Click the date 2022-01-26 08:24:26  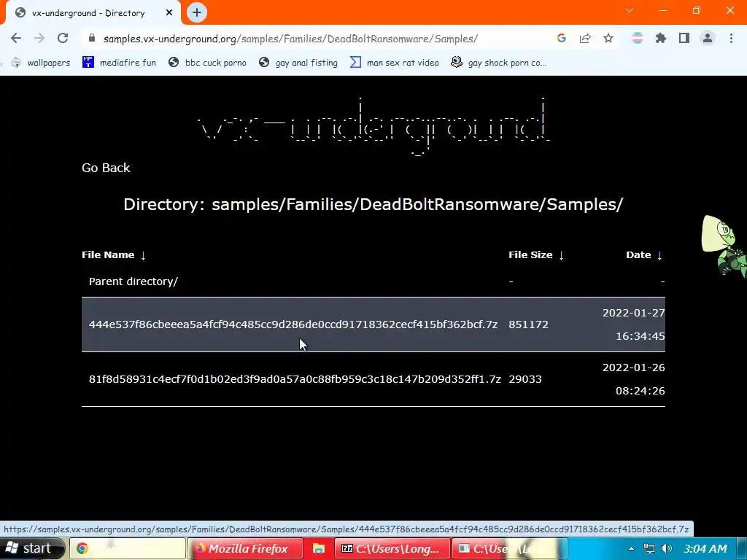click(x=634, y=379)
